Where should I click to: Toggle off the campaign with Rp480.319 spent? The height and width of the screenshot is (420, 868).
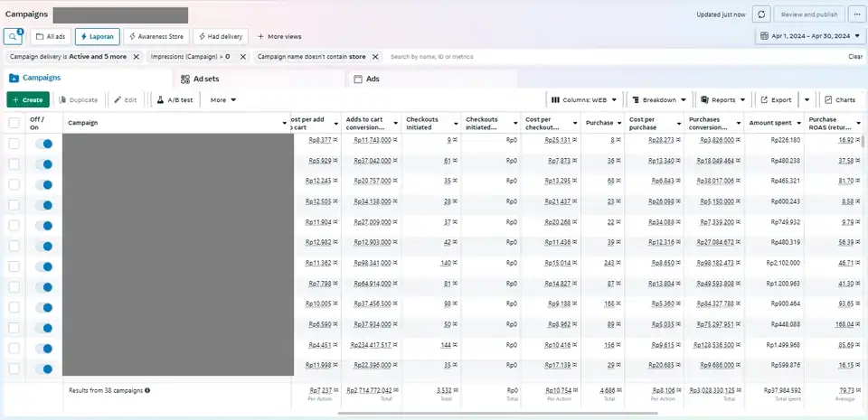(x=43, y=246)
